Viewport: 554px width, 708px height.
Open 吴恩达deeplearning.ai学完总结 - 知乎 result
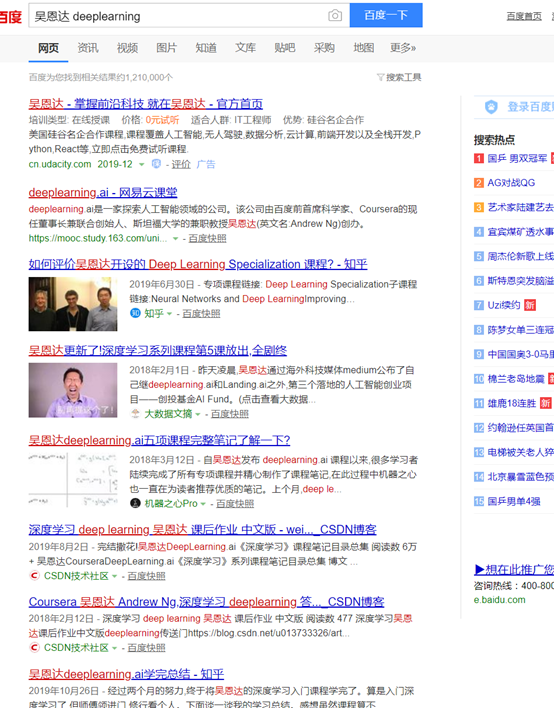pyautogui.click(x=126, y=674)
